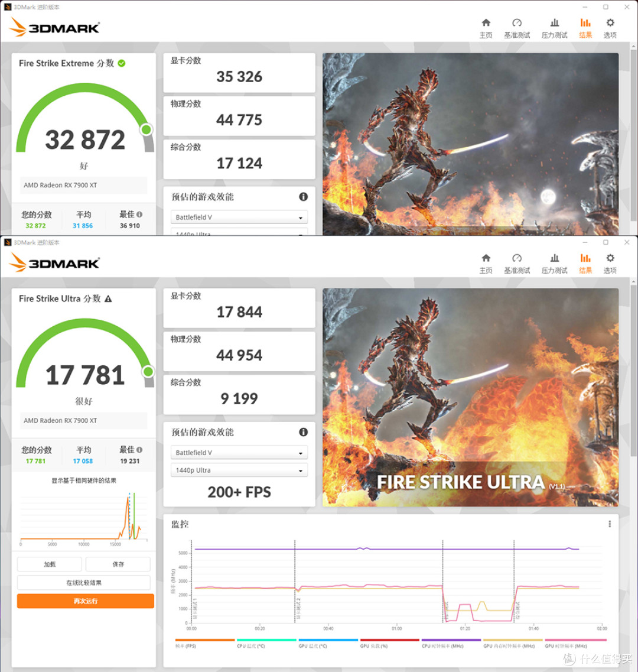Click Fire Strike Extreme hero image
The image size is (638, 672).
tap(470, 144)
